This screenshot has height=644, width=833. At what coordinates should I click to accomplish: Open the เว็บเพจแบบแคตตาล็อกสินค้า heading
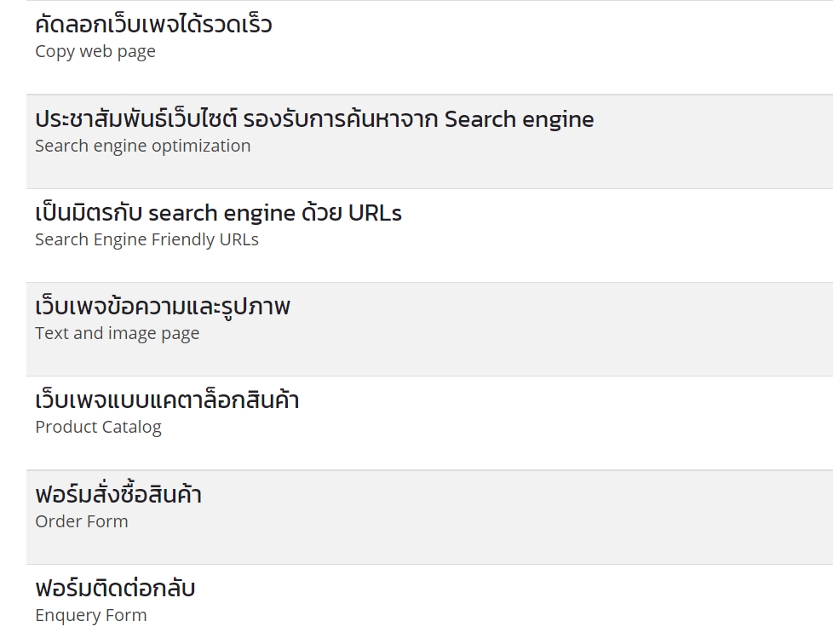coord(167,400)
